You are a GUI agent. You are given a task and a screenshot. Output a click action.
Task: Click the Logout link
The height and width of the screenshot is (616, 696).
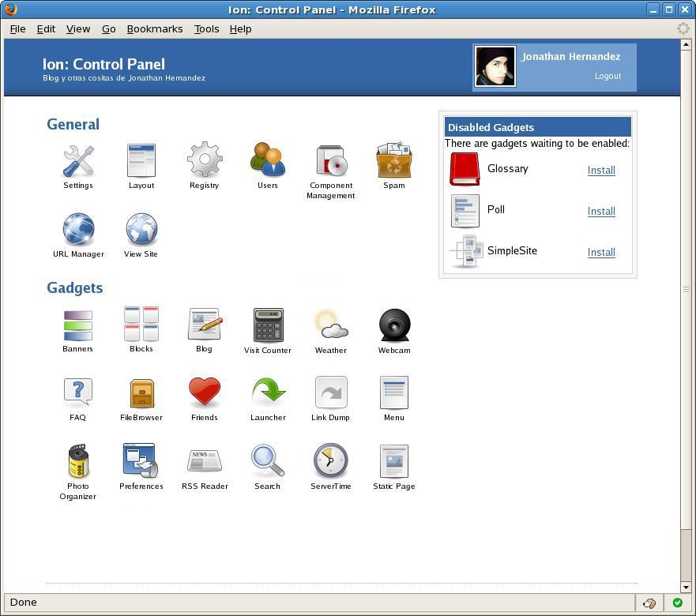point(608,76)
